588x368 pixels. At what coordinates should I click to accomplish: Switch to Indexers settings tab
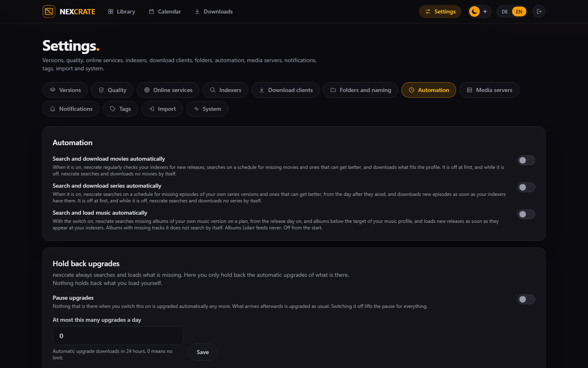click(225, 90)
